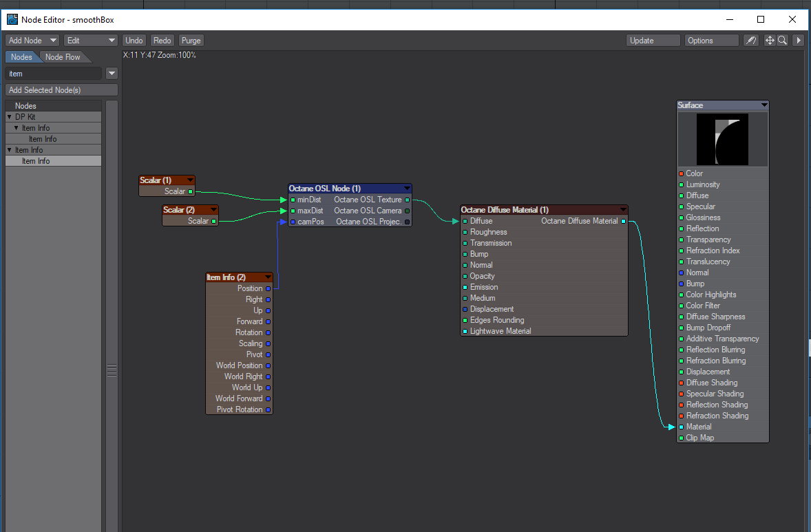Viewport: 811px width, 532px height.
Task: Collapse the Surface node arrow
Action: (x=764, y=105)
